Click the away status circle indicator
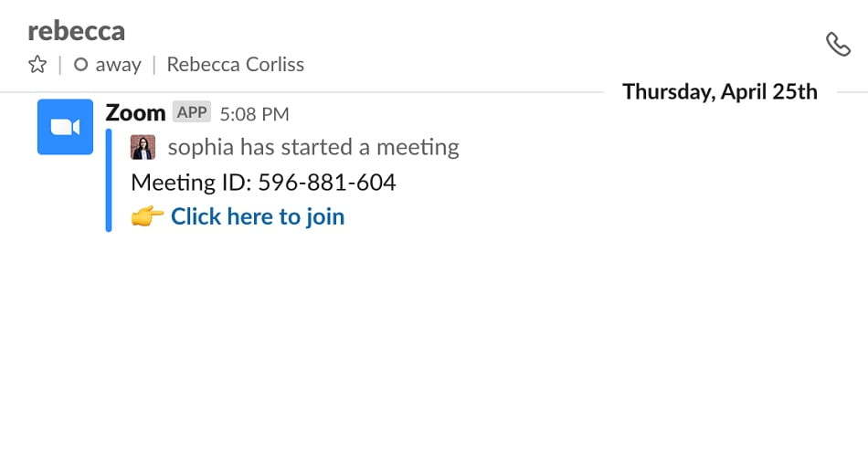 pos(80,65)
